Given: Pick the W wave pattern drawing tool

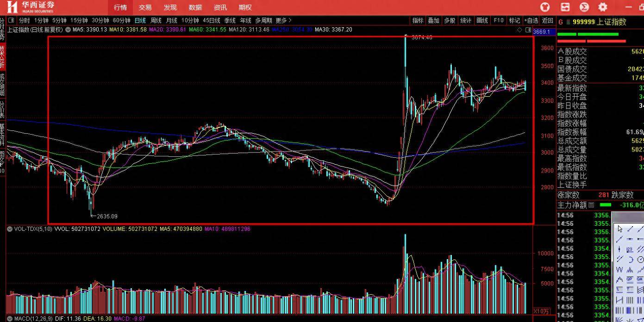Looking at the screenshot, I should pyautogui.click(x=619, y=270).
